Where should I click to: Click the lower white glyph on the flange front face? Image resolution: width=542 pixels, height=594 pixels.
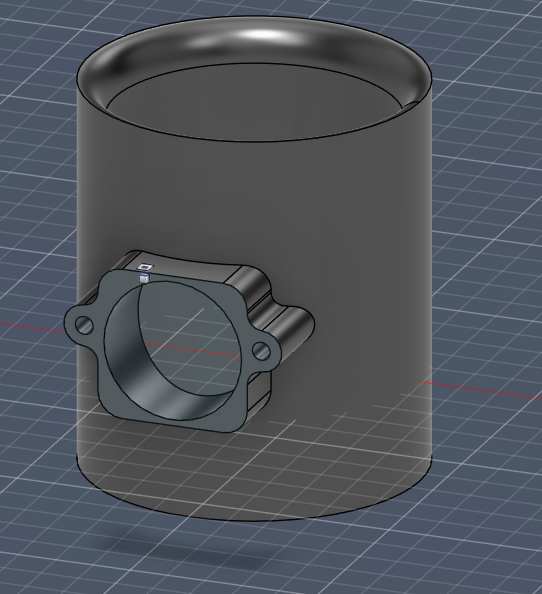pyautogui.click(x=144, y=278)
